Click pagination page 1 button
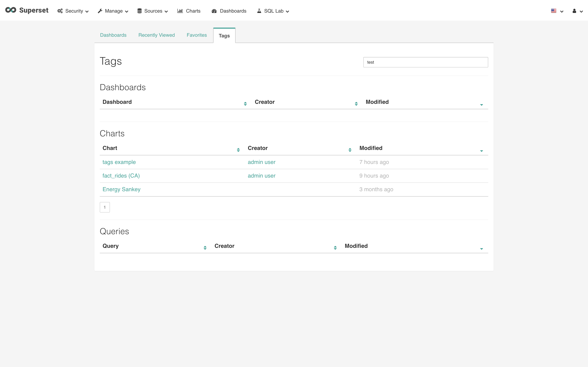This screenshot has width=588, height=367. tap(105, 207)
